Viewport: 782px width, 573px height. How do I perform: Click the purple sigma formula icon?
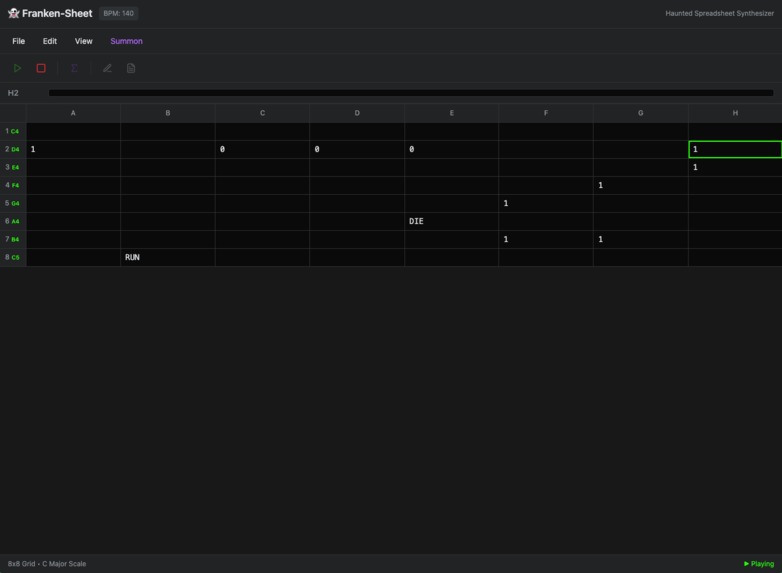click(x=74, y=68)
